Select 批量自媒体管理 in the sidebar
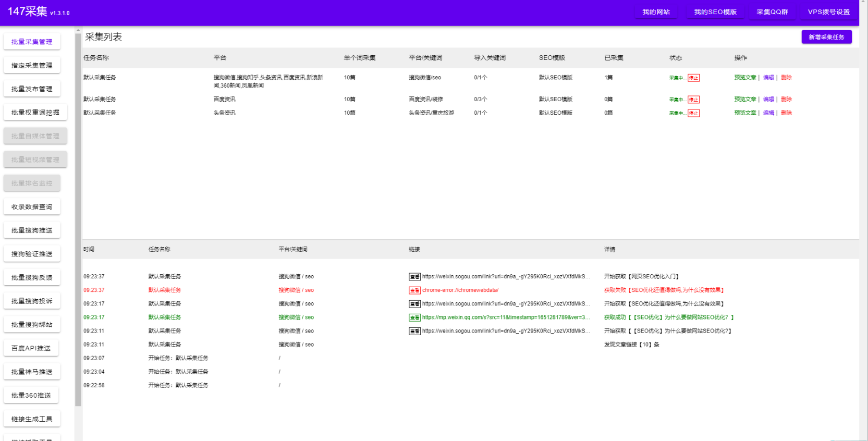The image size is (868, 441). pos(35,136)
